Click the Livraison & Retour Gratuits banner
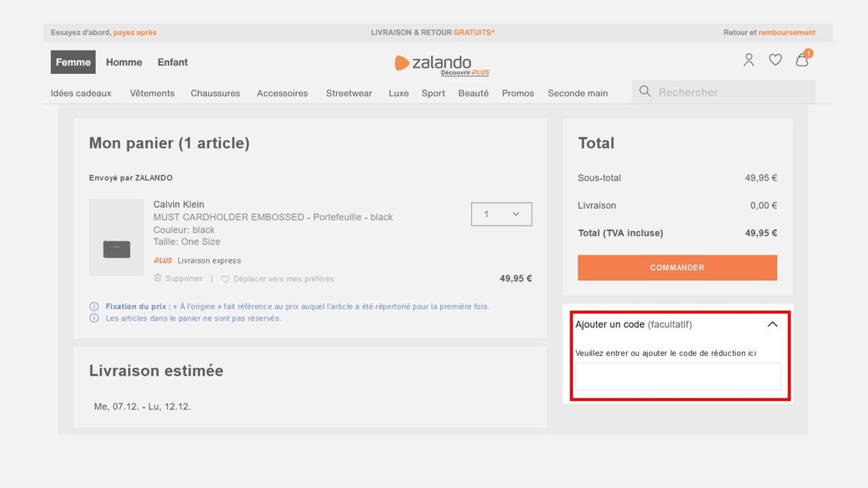Image resolution: width=868 pixels, height=488 pixels. 433,33
